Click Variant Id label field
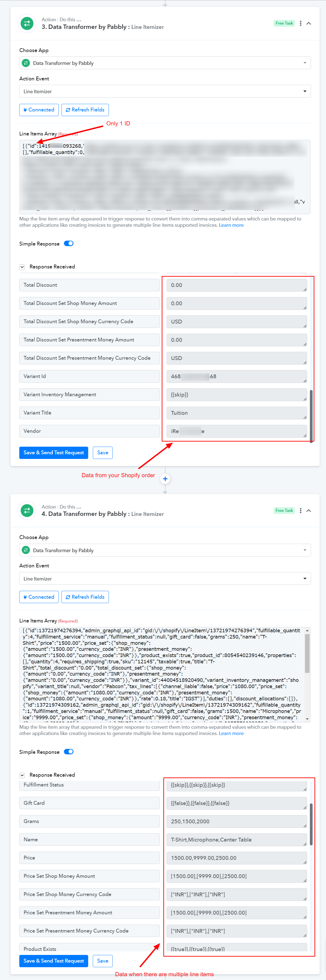 pos(89,377)
